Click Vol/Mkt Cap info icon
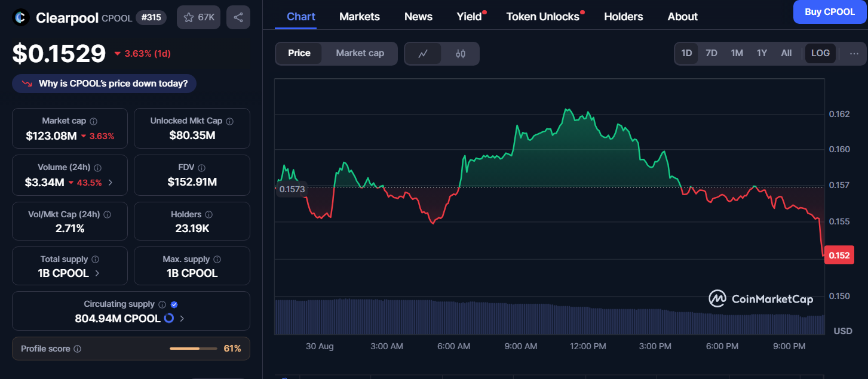Viewport: 868px width, 379px height. click(x=108, y=214)
